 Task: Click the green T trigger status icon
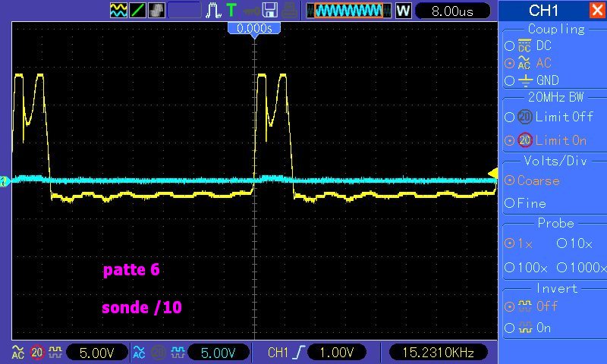[x=231, y=11]
